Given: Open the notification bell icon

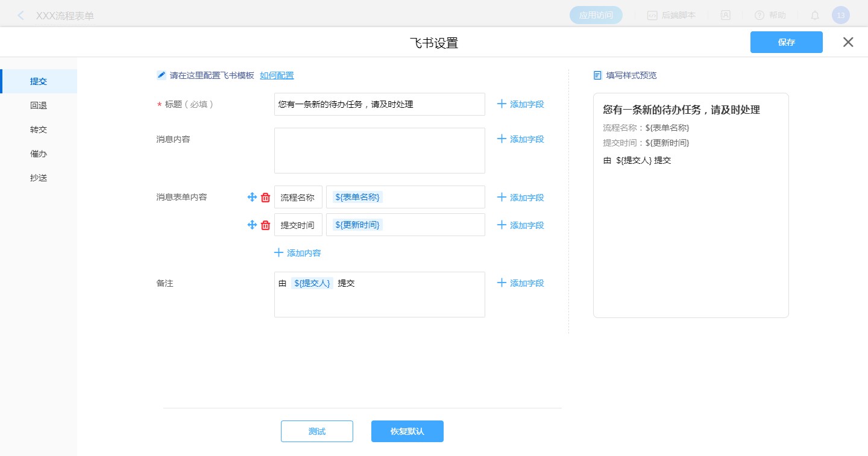Looking at the screenshot, I should (x=814, y=16).
